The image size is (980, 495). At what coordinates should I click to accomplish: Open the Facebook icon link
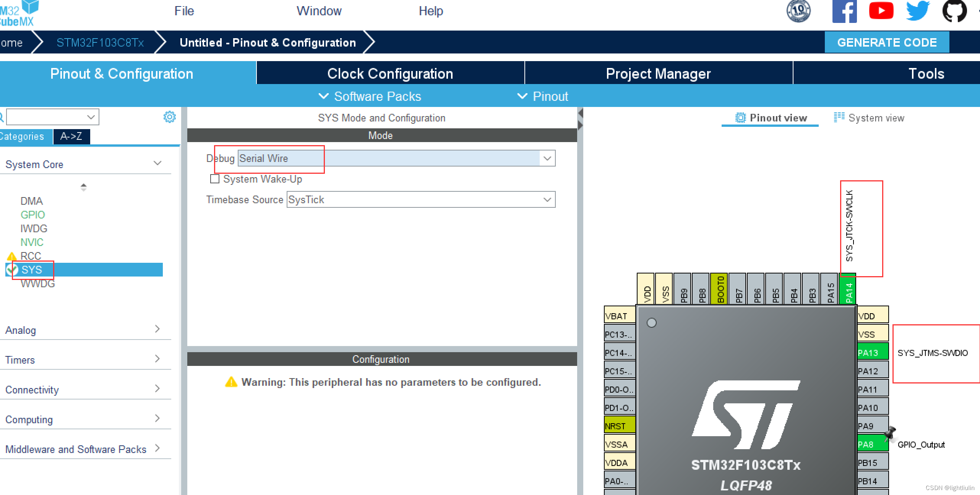click(844, 11)
